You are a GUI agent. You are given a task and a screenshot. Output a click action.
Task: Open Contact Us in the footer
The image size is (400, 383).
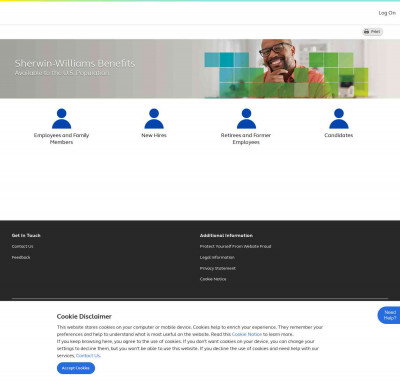(x=22, y=246)
